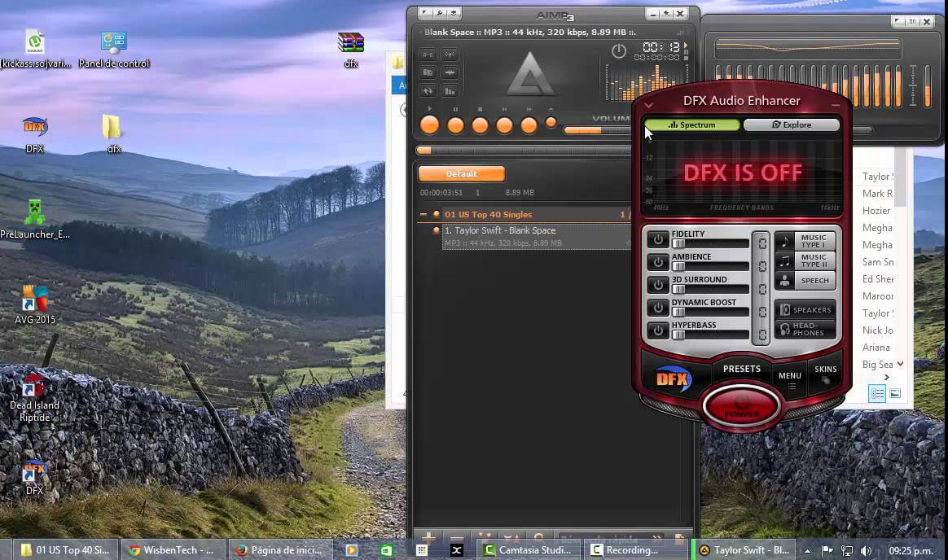Select PreLauncher Minecraft desktop icon
Viewport: 948px width, 560px height.
click(x=35, y=219)
